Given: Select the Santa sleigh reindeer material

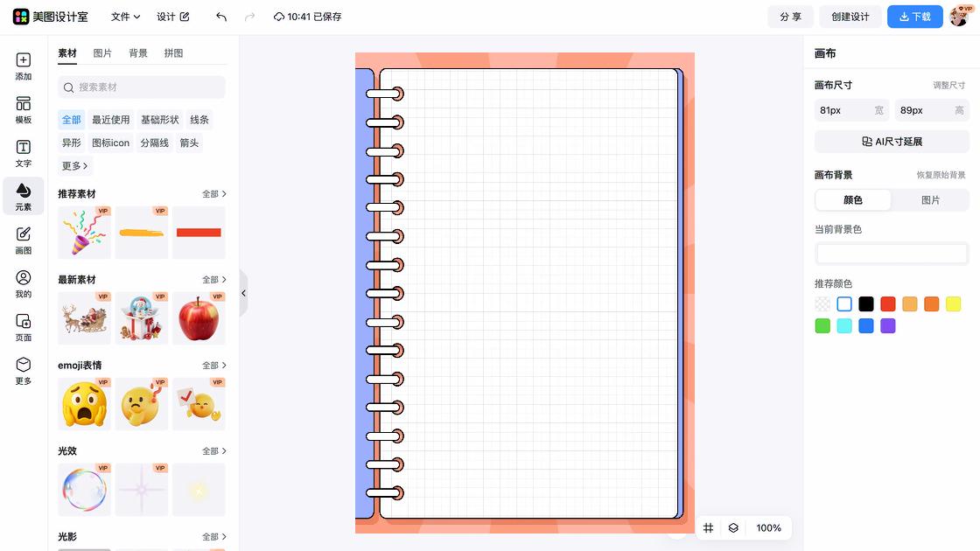Looking at the screenshot, I should 84,318.
